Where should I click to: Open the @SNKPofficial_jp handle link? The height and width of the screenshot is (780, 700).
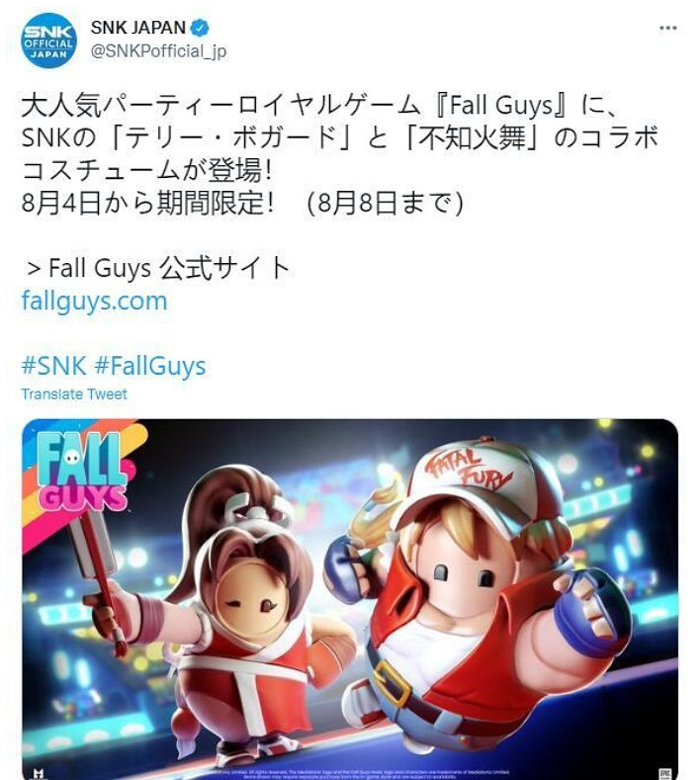pos(158,51)
